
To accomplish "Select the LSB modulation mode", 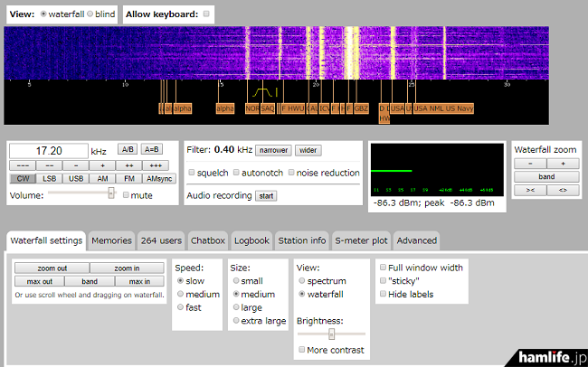I will coord(50,178).
